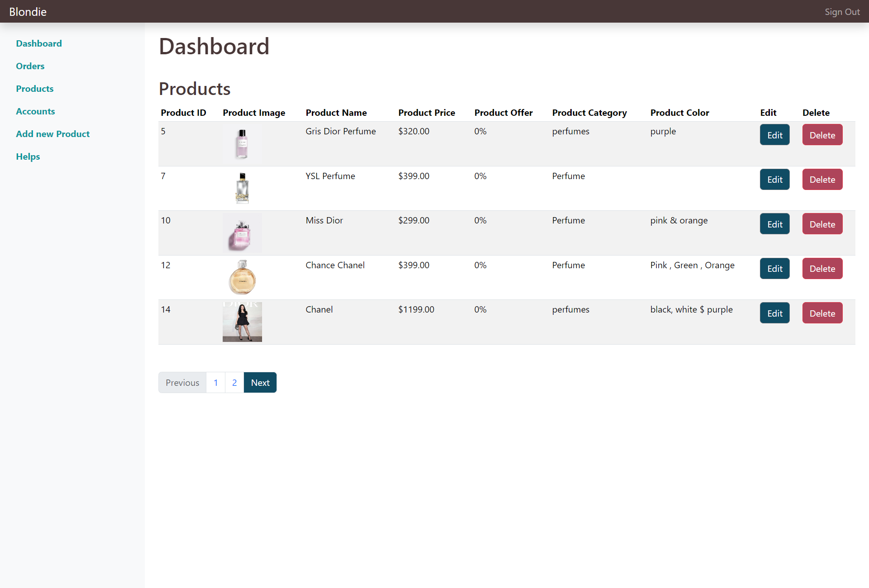Click the Chance Chanel round bottle image

(242, 277)
